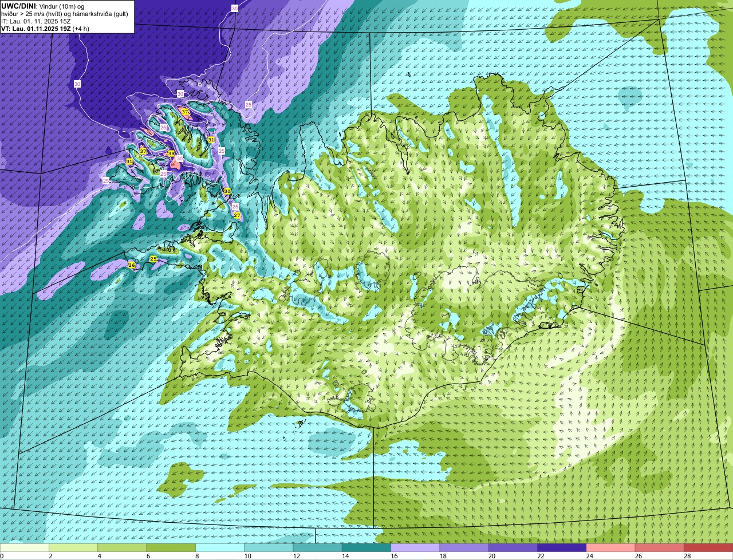
Task: Click the 0–2 m/s pale cream legend swatch
Action: tap(24, 547)
